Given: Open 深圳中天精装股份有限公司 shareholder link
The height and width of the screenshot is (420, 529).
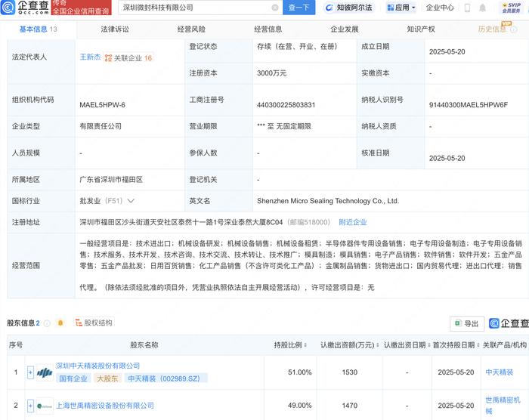Looking at the screenshot, I should (97, 366).
